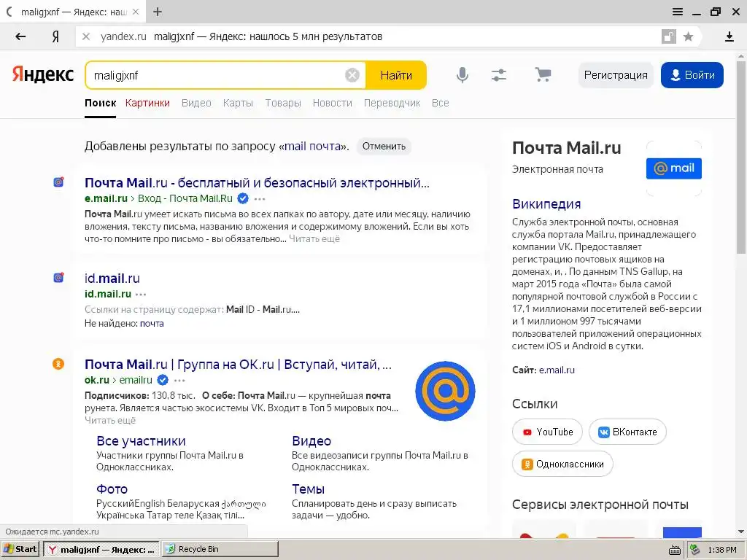Open the Почта Mail.ru бесплатный result title
747x560 pixels.
pos(257,183)
